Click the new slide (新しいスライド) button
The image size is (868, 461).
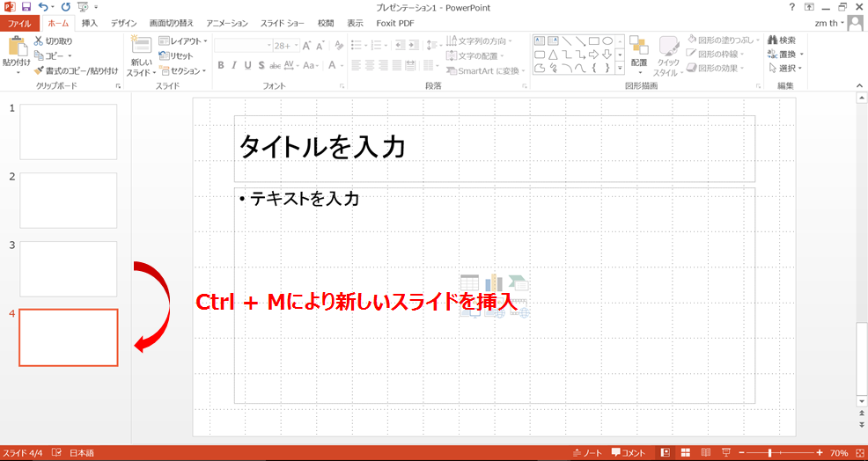(141, 56)
